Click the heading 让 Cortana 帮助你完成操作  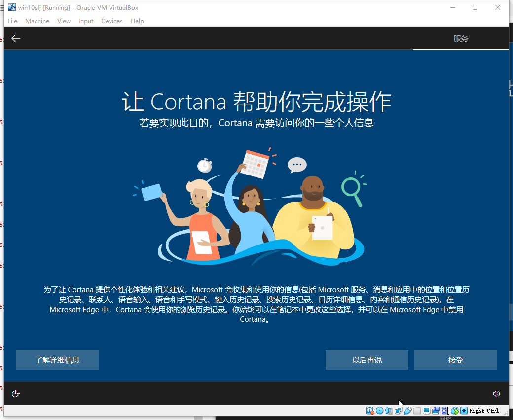coord(256,102)
